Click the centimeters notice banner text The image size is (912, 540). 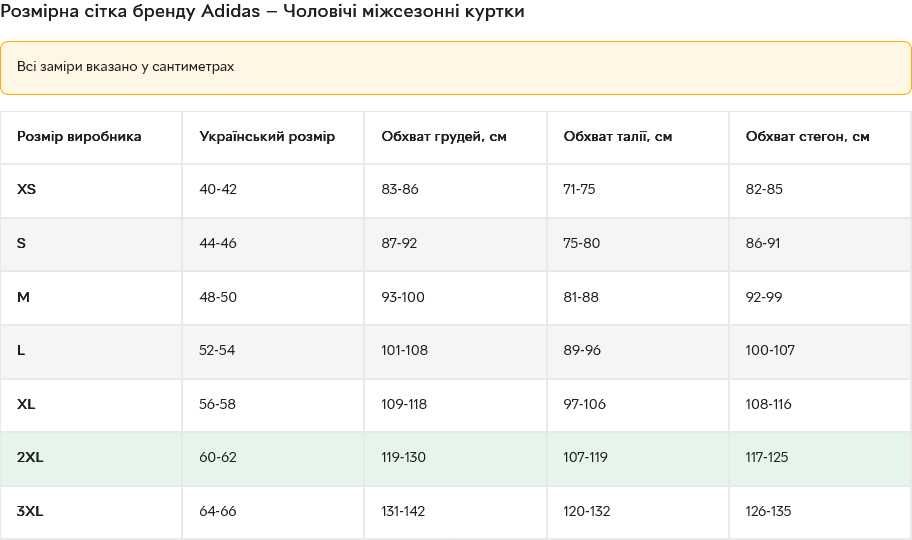pyautogui.click(x=125, y=66)
